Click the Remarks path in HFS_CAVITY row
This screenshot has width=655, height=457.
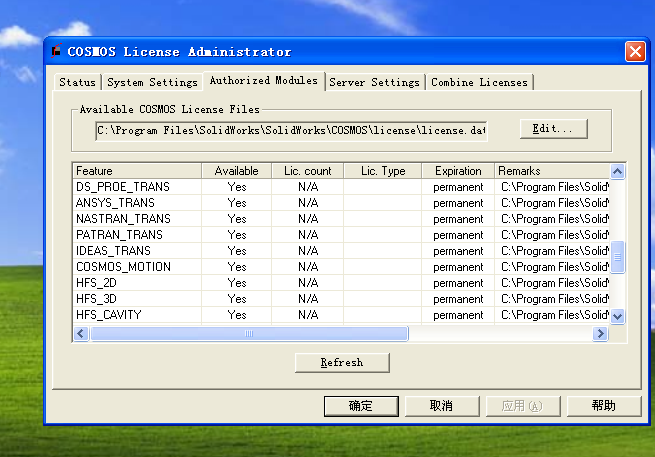click(x=555, y=315)
